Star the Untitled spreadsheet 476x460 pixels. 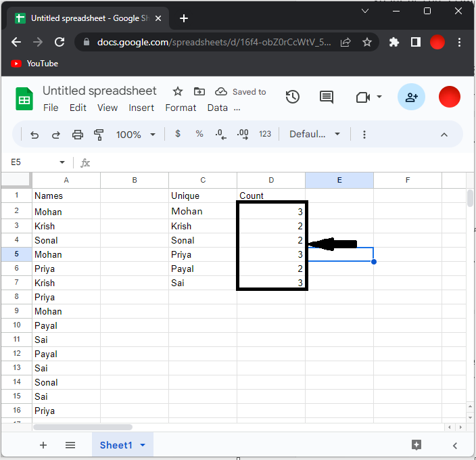[x=178, y=91]
